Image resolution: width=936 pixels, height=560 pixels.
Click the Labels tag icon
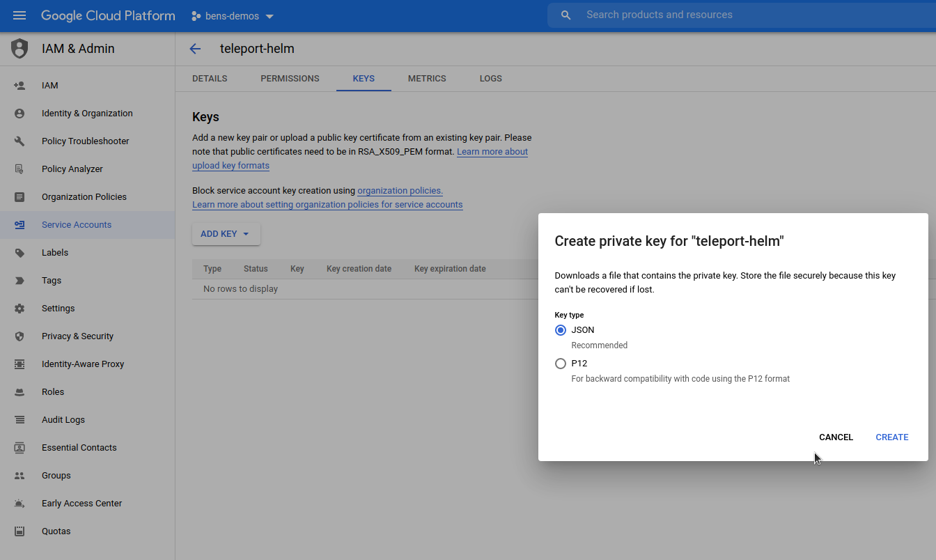pyautogui.click(x=19, y=252)
